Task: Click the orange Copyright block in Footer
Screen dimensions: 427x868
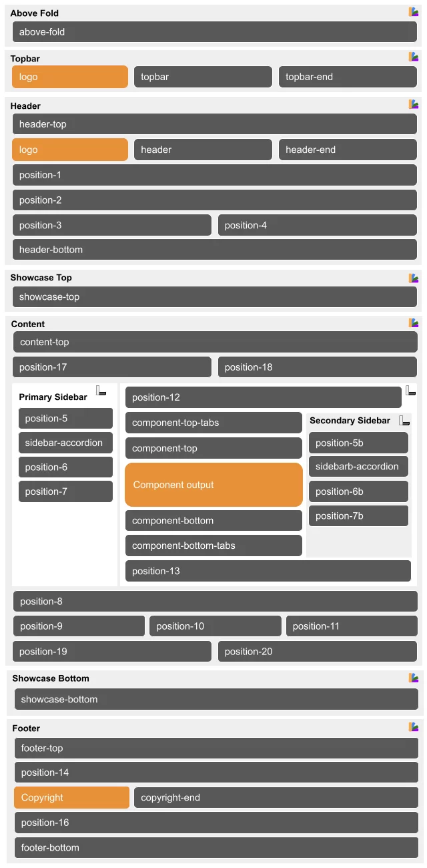Action: point(71,797)
